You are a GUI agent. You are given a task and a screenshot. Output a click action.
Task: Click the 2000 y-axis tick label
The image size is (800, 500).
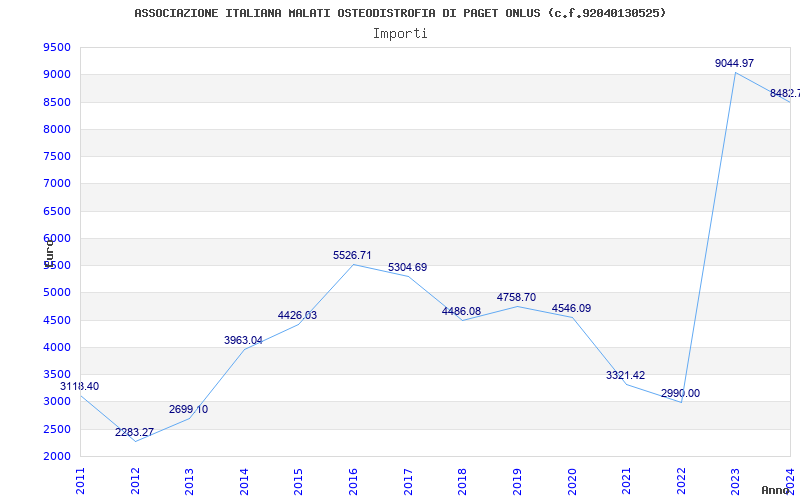coord(57,456)
